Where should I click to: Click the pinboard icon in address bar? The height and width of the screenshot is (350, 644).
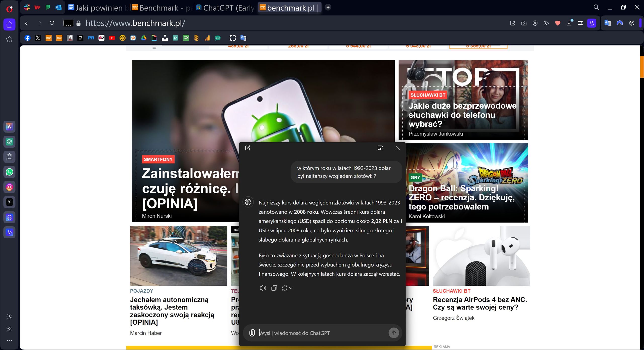(x=512, y=23)
